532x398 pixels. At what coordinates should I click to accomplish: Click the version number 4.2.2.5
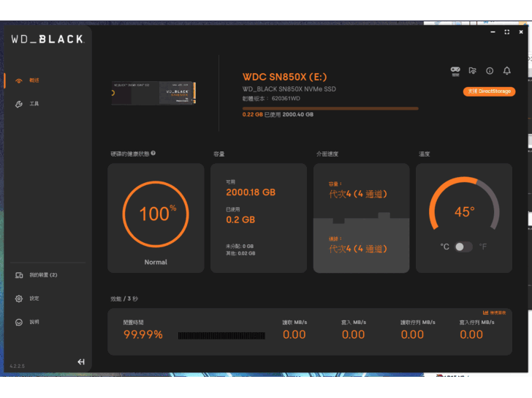click(17, 367)
